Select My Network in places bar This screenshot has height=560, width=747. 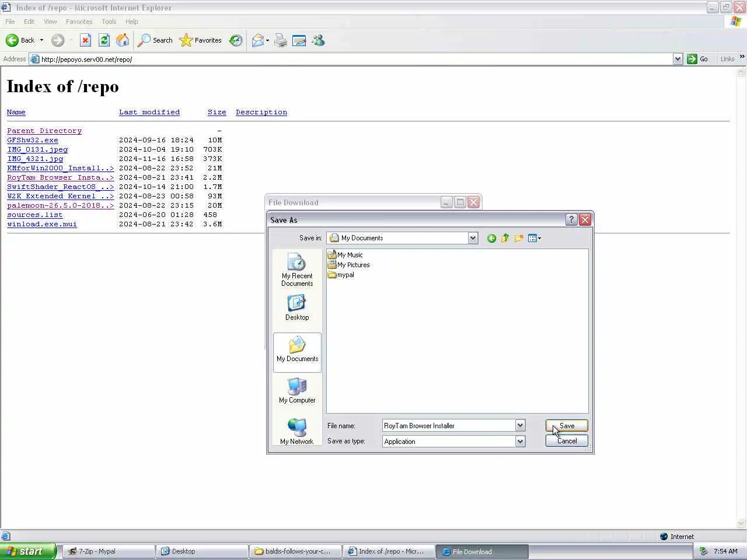(297, 432)
